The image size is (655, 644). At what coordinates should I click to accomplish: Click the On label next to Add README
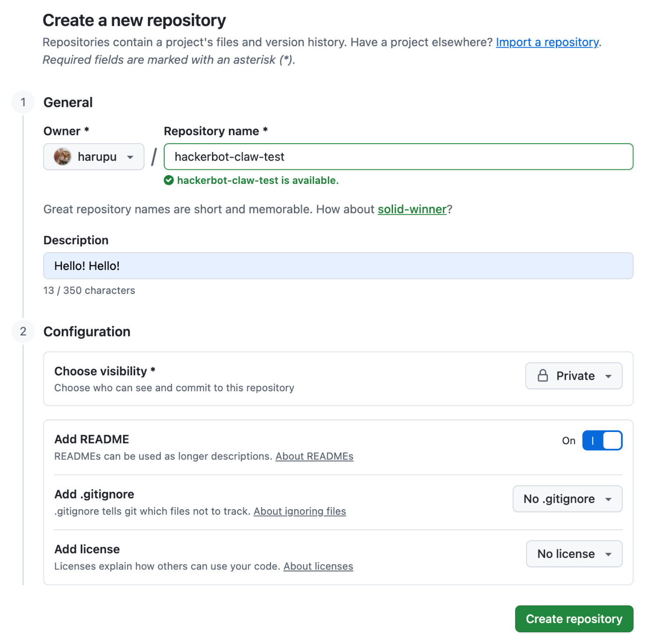[x=568, y=440]
